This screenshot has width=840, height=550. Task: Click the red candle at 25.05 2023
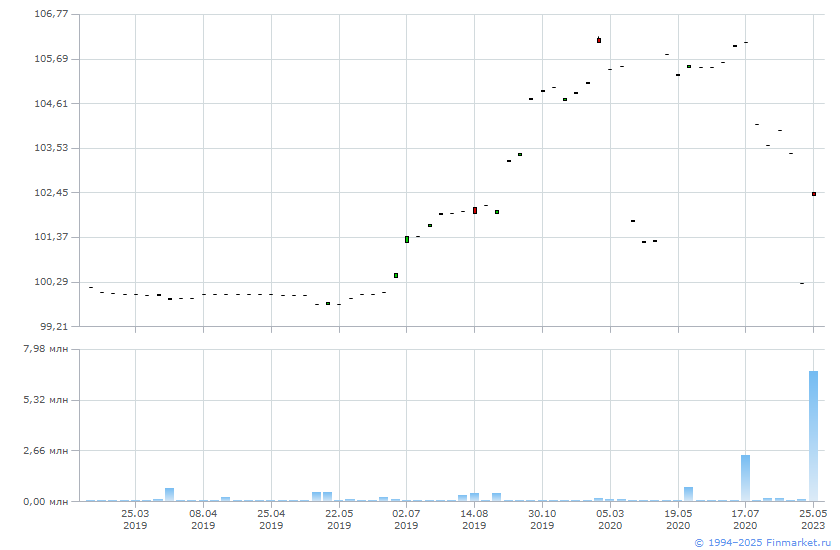814,194
